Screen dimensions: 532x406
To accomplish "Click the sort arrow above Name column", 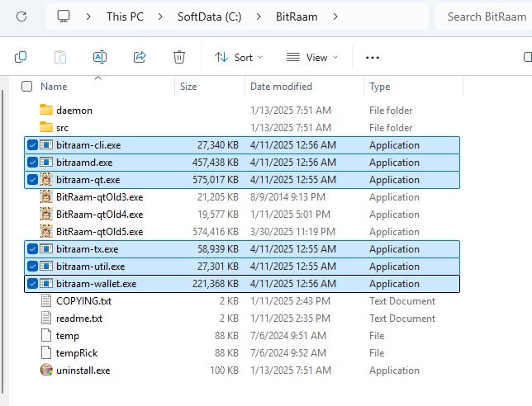I will [98, 78].
